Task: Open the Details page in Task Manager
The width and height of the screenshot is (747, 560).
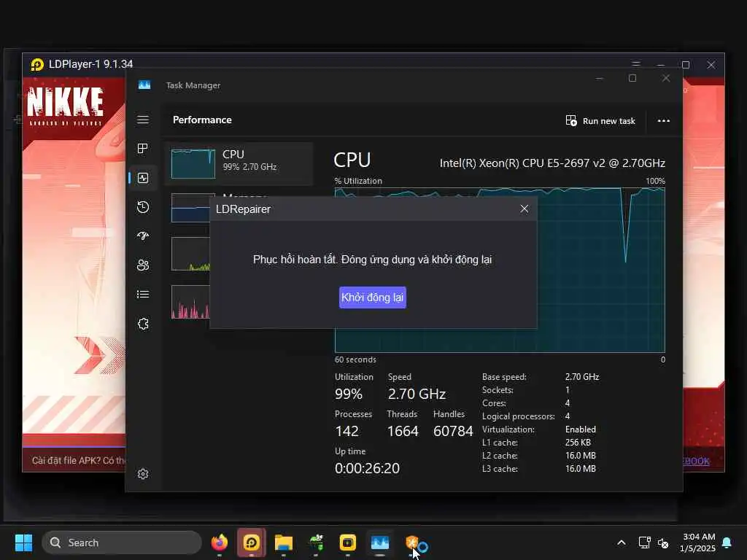Action: (x=143, y=295)
